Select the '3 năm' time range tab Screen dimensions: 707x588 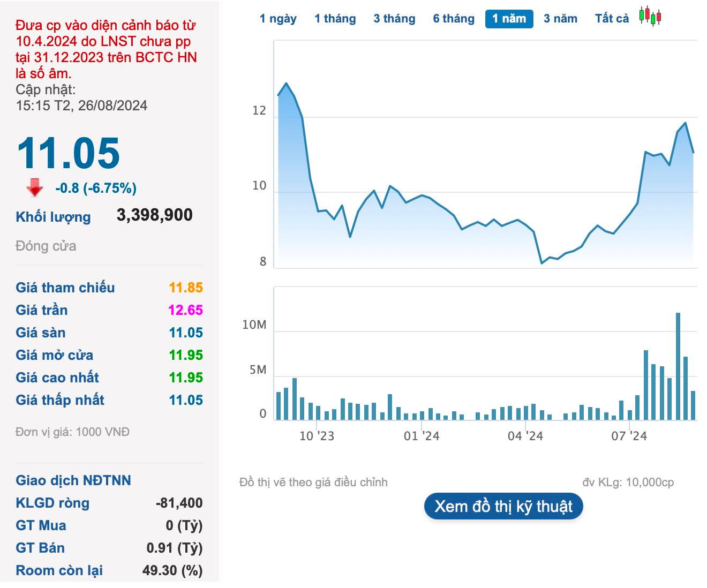coord(560,19)
